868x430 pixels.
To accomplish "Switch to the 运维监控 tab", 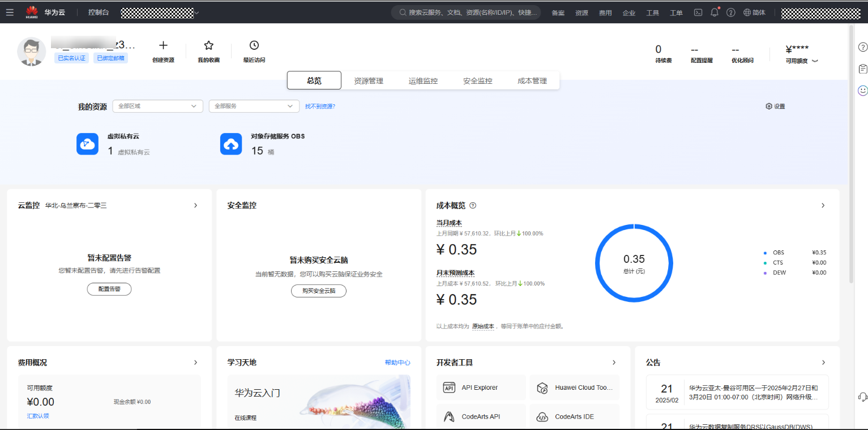I will [x=423, y=81].
